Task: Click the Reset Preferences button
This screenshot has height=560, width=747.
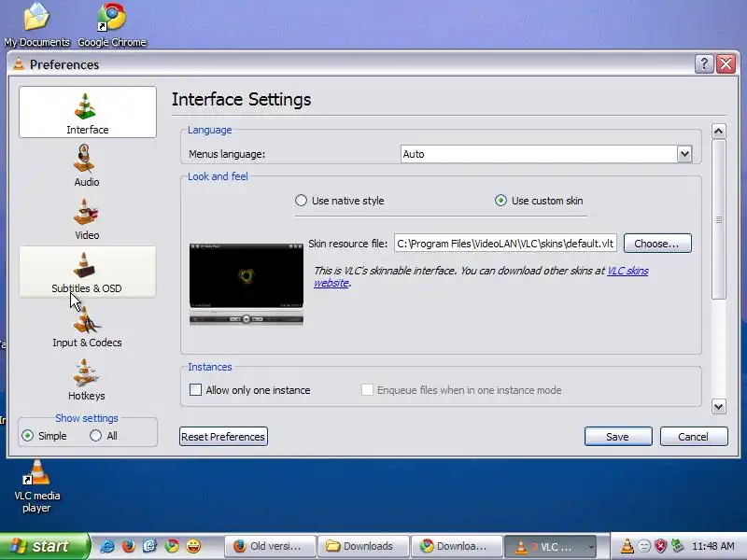Action: coord(223,437)
